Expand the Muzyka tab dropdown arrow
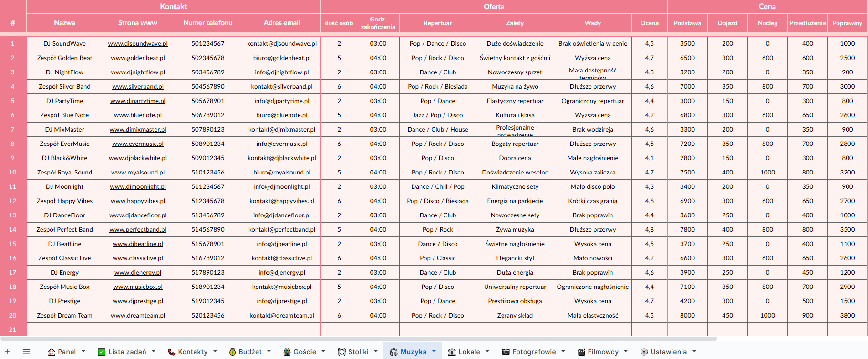This screenshot has height=359, width=868. (x=434, y=351)
